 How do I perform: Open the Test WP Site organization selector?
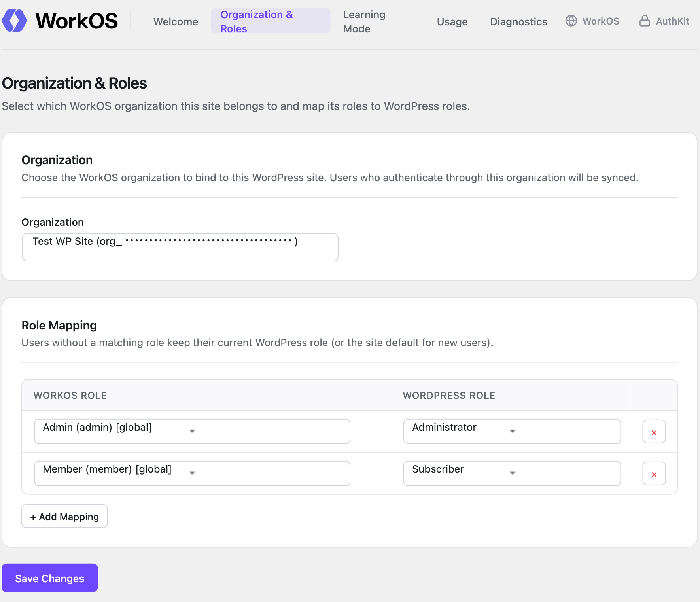[x=180, y=247]
